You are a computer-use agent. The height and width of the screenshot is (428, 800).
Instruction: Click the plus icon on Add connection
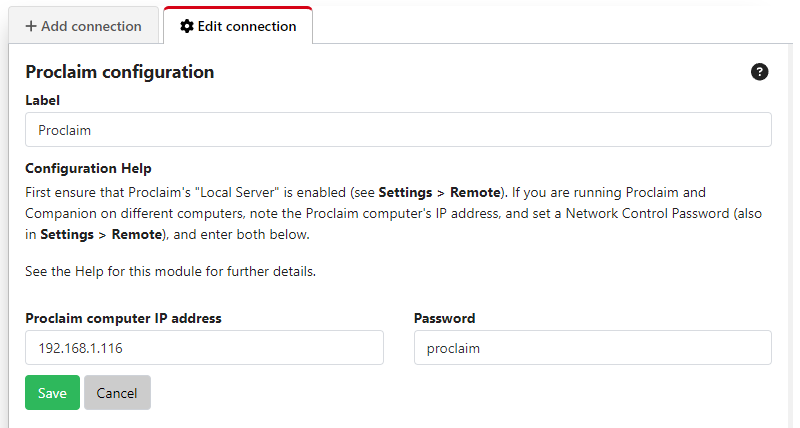(x=31, y=26)
